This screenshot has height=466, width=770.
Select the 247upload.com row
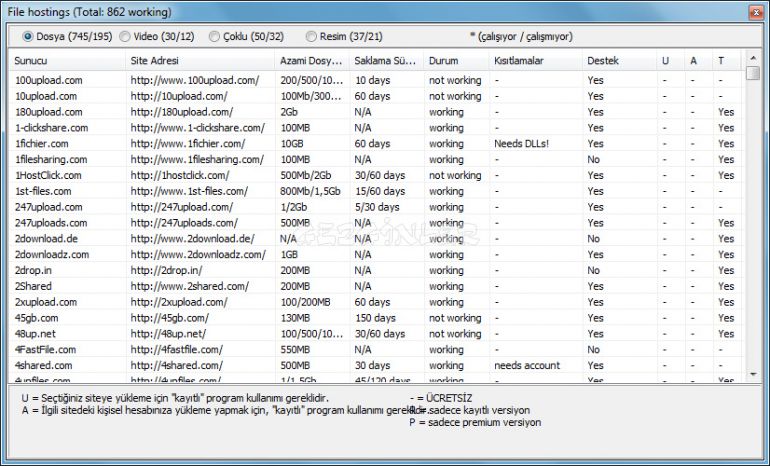pos(376,207)
